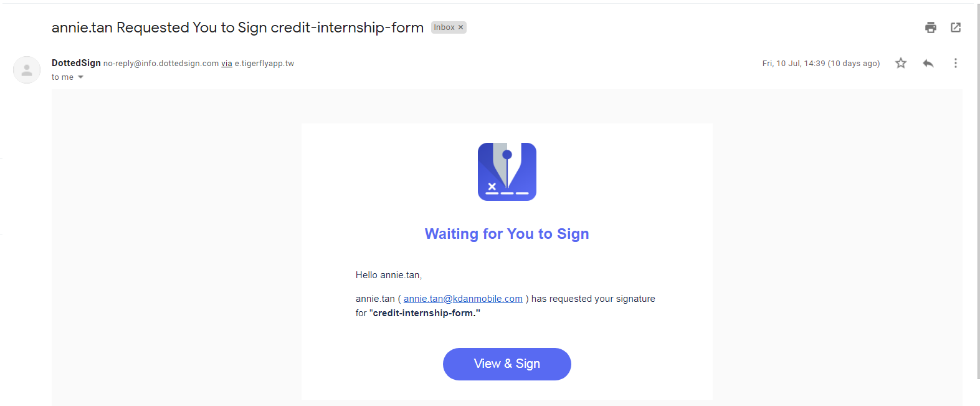Click the email subject line text
Viewport: 980px width, 406px height.
[237, 27]
